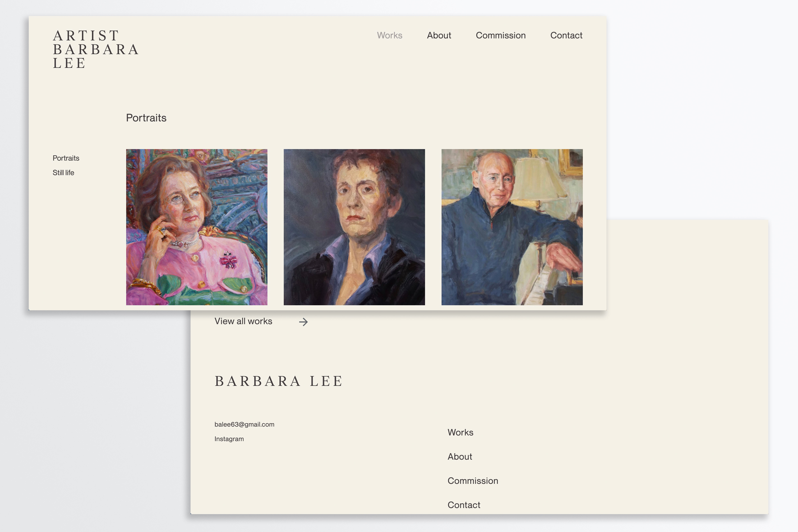
Task: Select the Still life category in the sidebar
Action: pos(63,173)
